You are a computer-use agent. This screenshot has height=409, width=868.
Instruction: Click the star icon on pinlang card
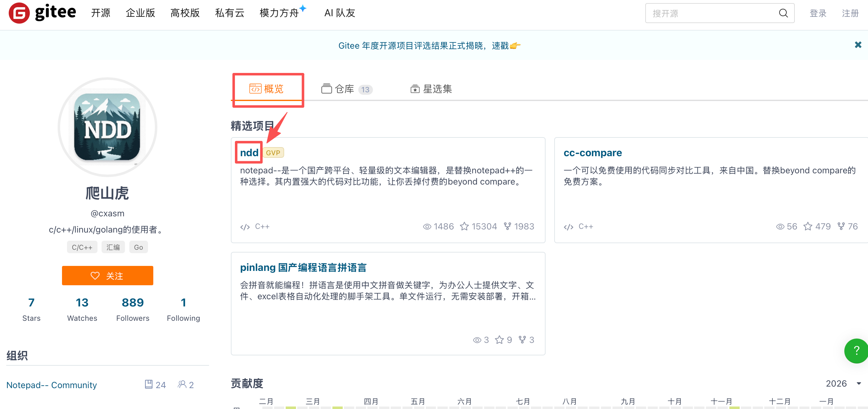point(499,340)
